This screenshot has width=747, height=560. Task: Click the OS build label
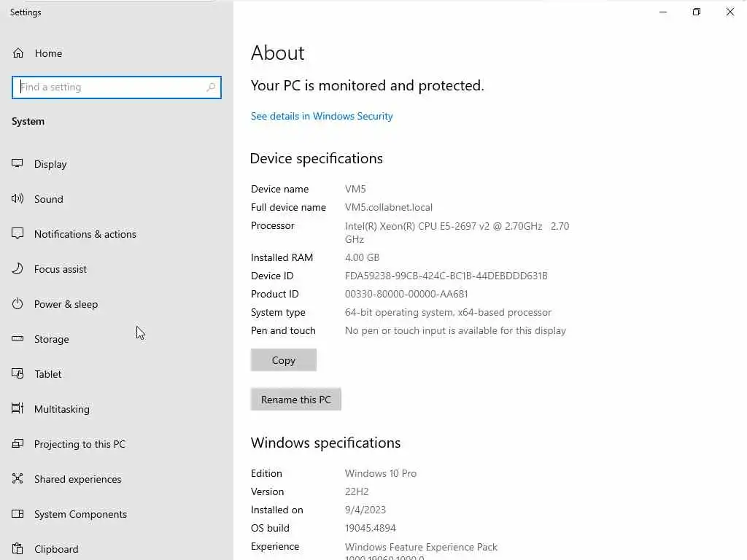pyautogui.click(x=270, y=528)
